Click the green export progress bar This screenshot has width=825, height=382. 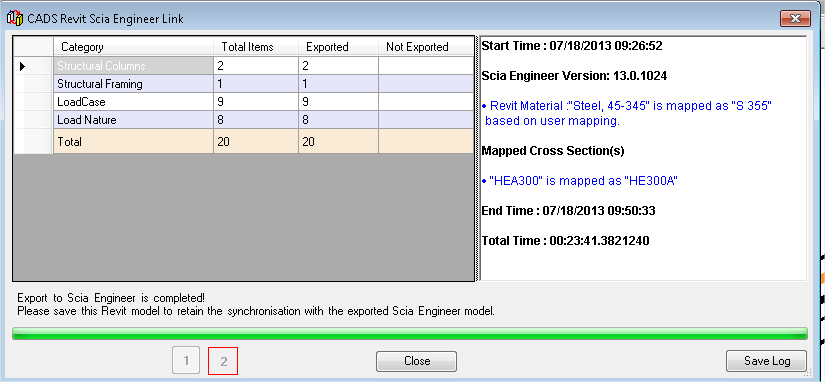409,334
